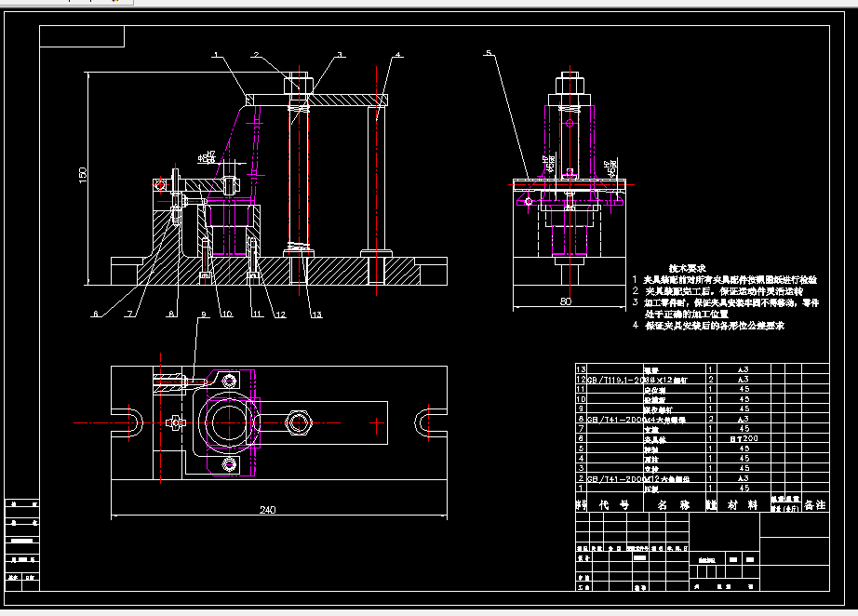The image size is (858, 616).
Task: Click the hex nut in the plan view
Action: 299,422
